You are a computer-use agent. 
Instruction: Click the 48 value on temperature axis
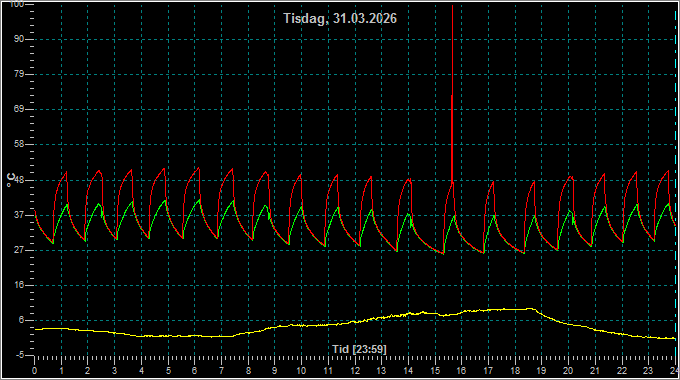click(x=19, y=180)
